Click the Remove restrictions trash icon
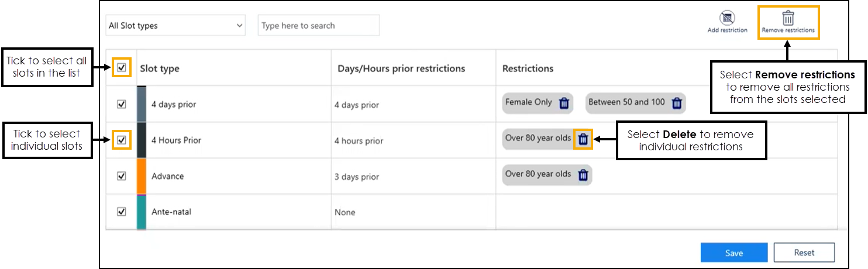Screen dimensions: 868x269 [x=788, y=18]
